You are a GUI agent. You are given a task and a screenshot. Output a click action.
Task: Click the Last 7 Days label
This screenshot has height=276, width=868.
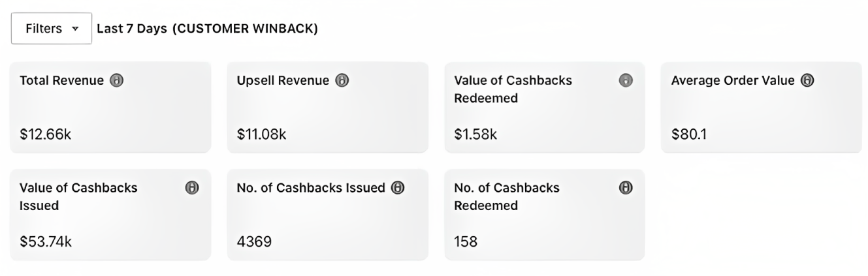tap(132, 30)
